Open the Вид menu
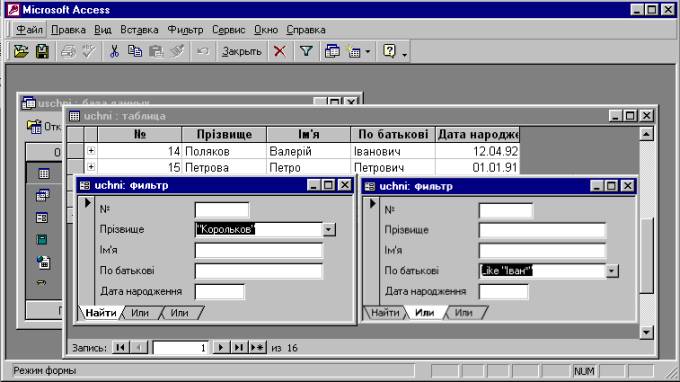The image size is (680, 382). [x=103, y=30]
